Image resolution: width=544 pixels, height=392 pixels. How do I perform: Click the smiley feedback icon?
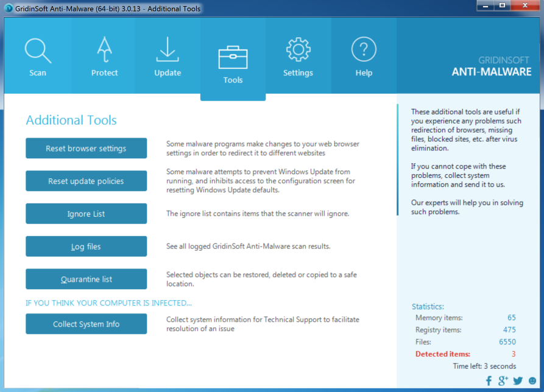[x=532, y=381]
